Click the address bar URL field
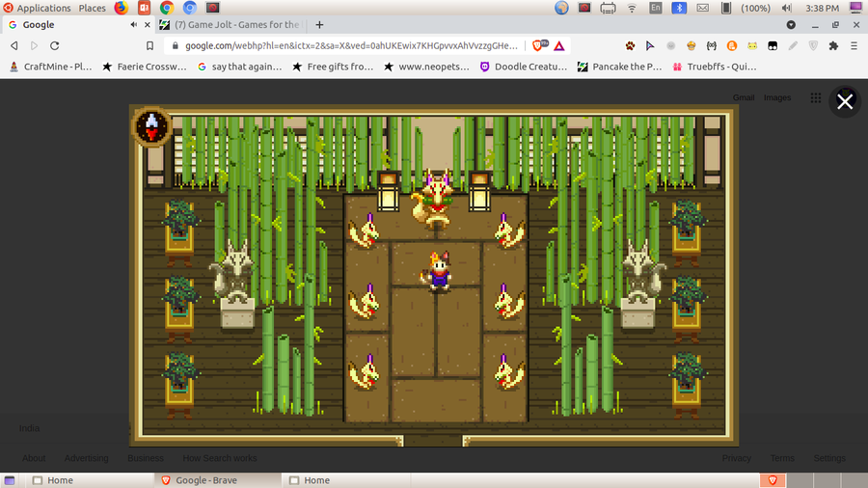This screenshot has height=488, width=868. click(x=351, y=46)
